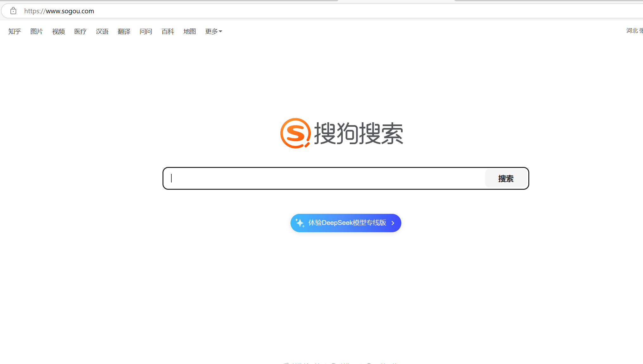Open the 图片 image search tab
The width and height of the screenshot is (643, 364).
pos(36,31)
